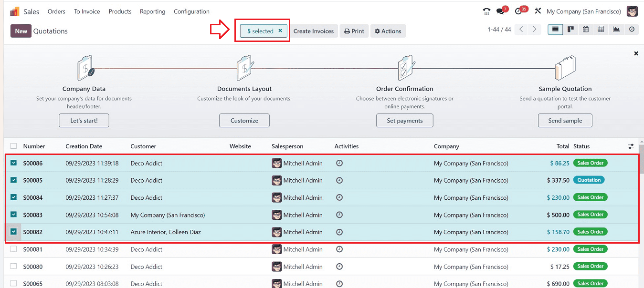The height and width of the screenshot is (288, 644).
Task: Sort by the Total column header
Action: click(x=563, y=146)
